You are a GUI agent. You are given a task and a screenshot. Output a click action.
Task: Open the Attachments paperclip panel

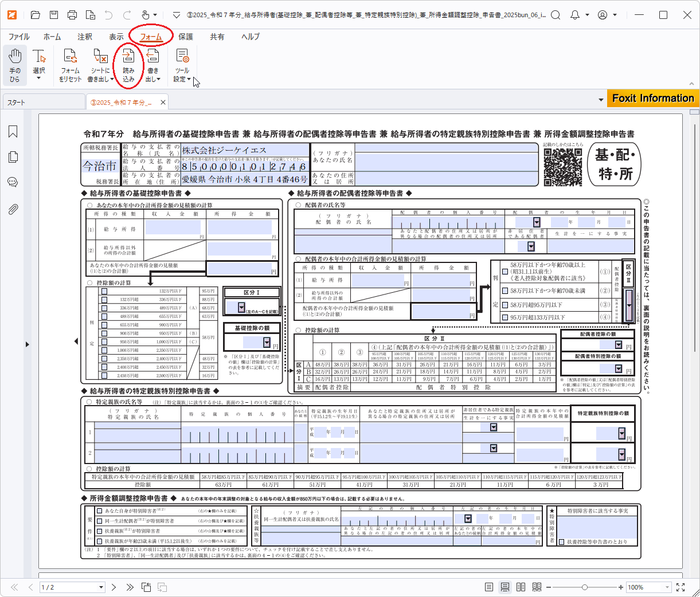(13, 209)
